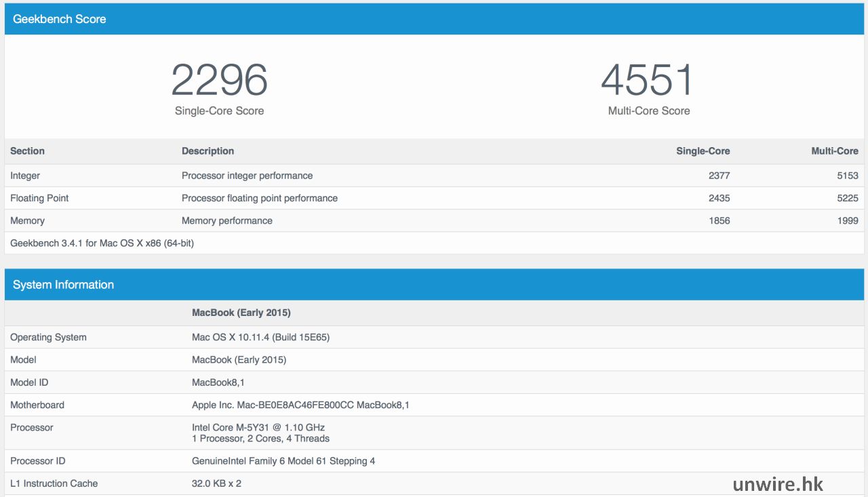This screenshot has height=497, width=868.
Task: Click the bold MacBook (Early 2015) heading
Action: (241, 313)
